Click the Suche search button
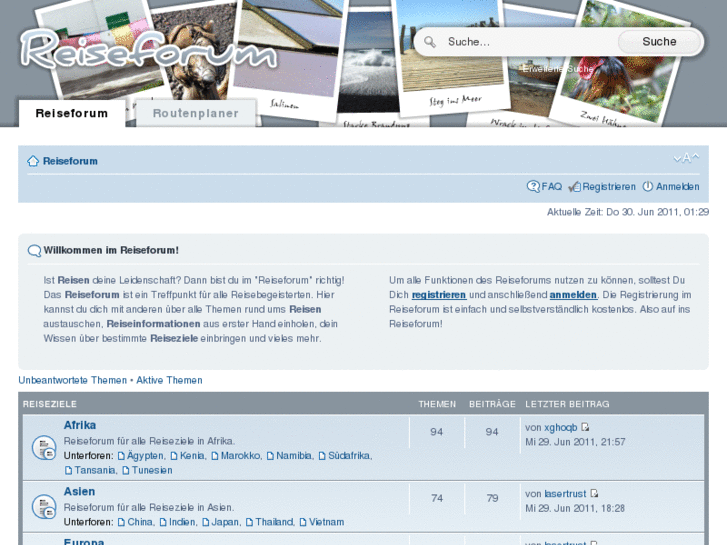 tap(659, 42)
